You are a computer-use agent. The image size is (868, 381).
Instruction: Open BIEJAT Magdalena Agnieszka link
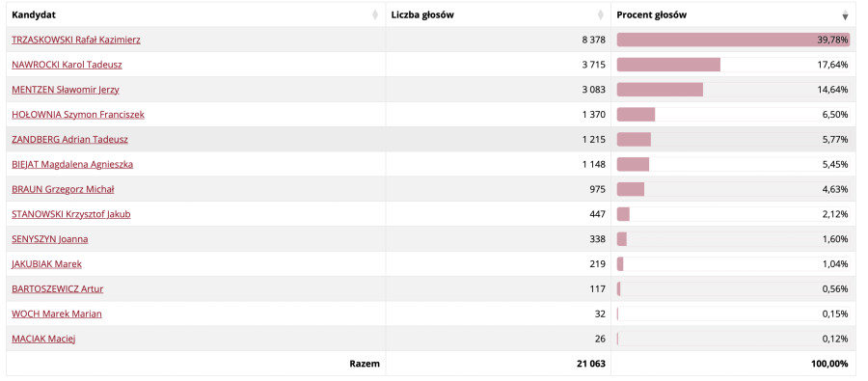point(72,165)
